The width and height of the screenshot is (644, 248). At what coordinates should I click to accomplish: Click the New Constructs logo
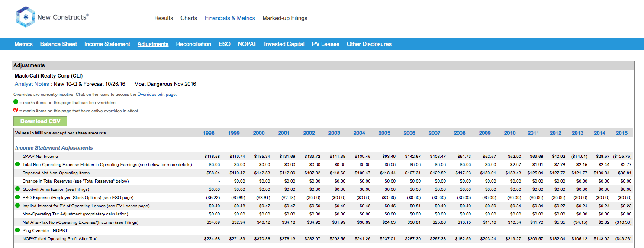point(52,17)
